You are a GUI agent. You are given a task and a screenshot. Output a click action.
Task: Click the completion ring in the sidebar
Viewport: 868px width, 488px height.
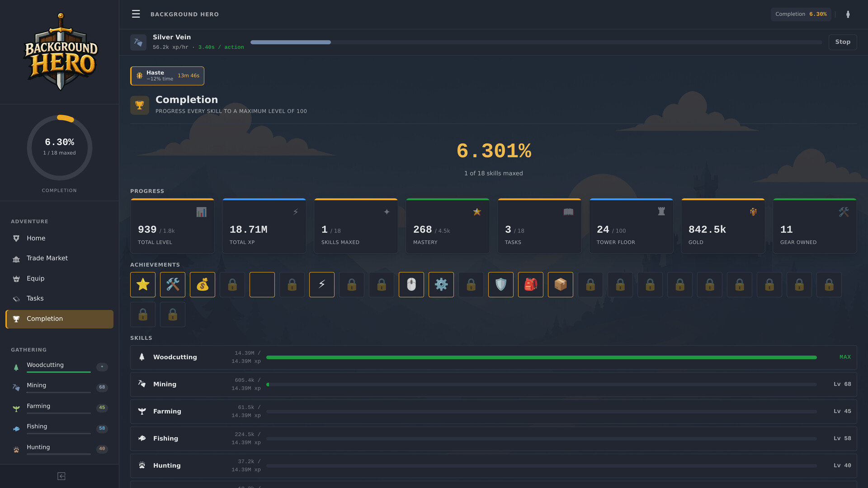pos(60,148)
